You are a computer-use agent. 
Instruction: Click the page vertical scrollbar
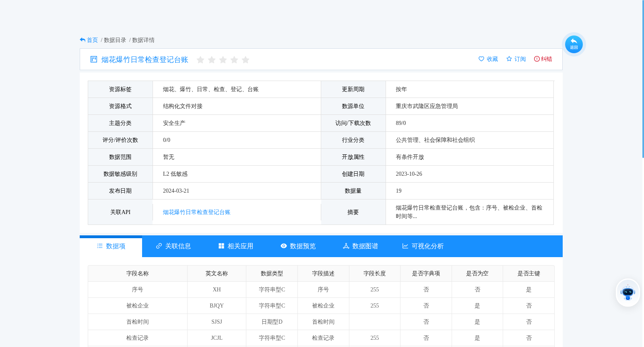(x=643, y=79)
